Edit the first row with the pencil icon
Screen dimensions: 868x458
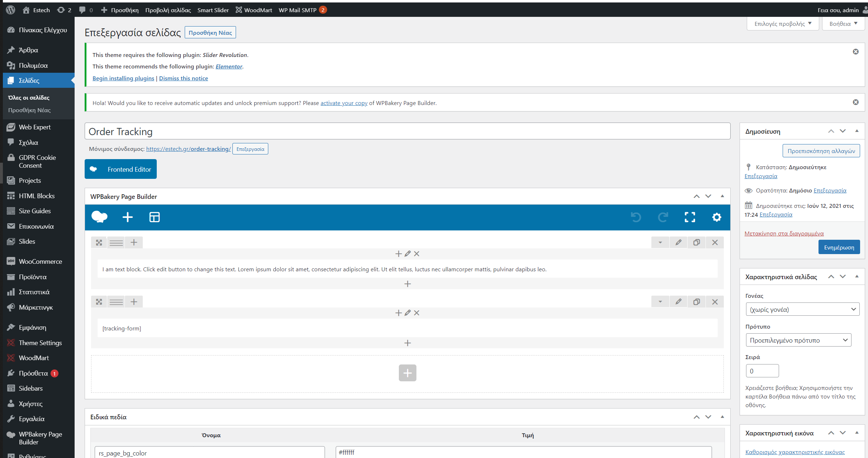click(678, 242)
